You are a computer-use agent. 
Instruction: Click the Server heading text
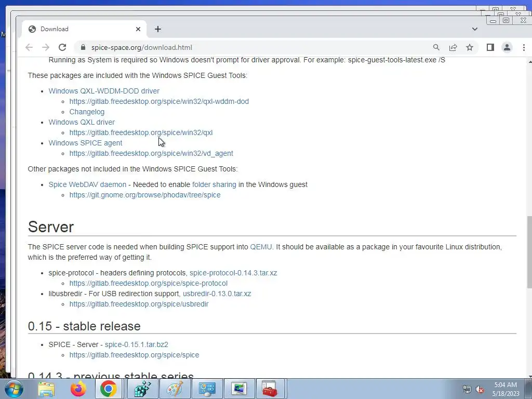[50, 227]
